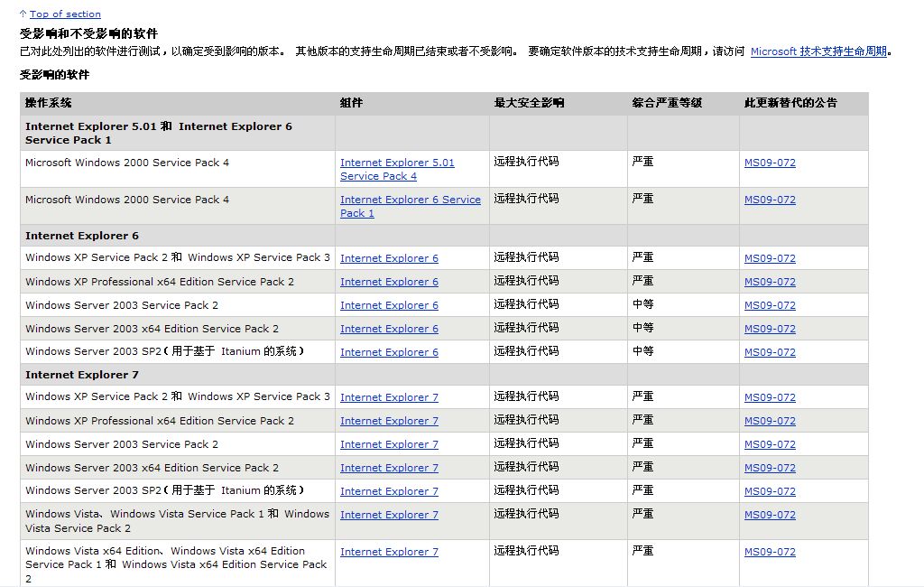Open Internet Explorer 6 link for Server 2003 Itanium
The image size is (924, 587).
[389, 352]
